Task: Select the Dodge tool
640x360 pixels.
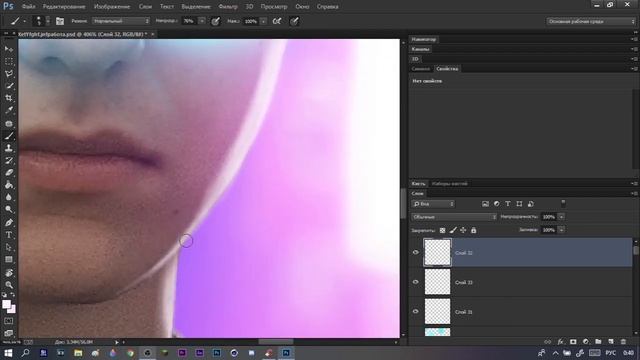Action: 9,209
